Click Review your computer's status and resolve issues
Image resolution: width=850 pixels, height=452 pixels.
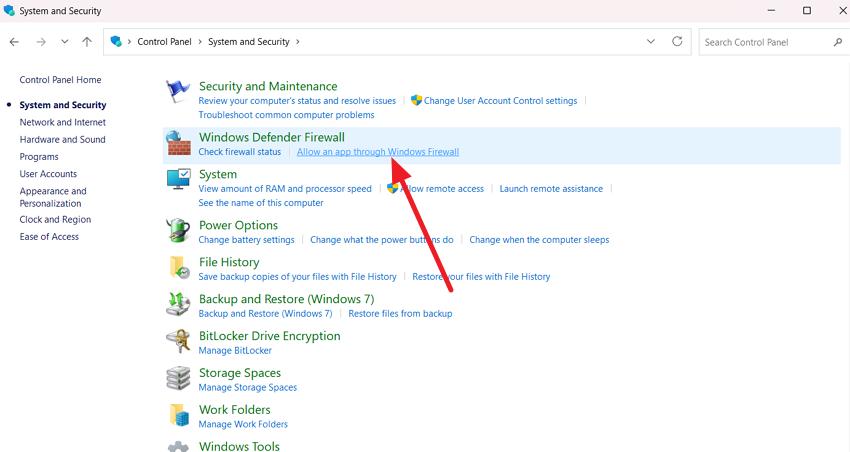tap(297, 101)
